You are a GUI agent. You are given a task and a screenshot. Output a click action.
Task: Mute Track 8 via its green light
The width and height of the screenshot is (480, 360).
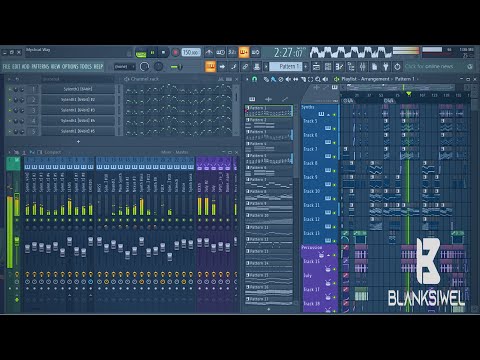[x=335, y=170]
